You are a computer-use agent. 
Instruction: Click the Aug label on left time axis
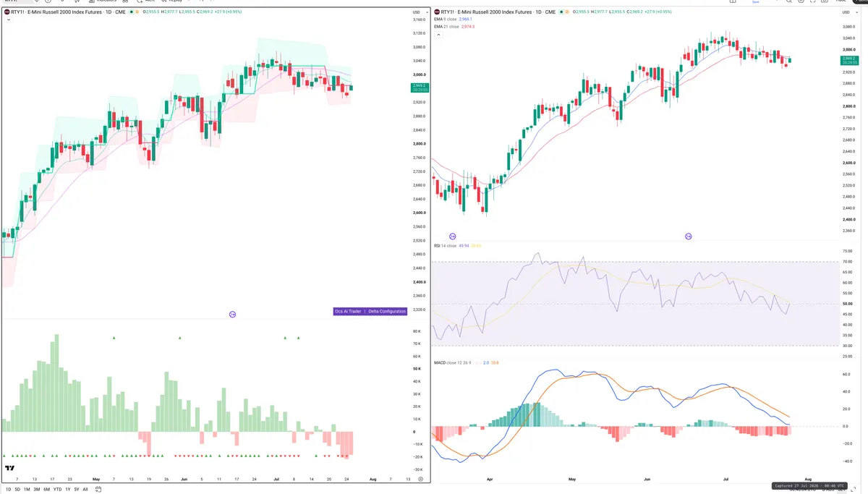click(373, 479)
